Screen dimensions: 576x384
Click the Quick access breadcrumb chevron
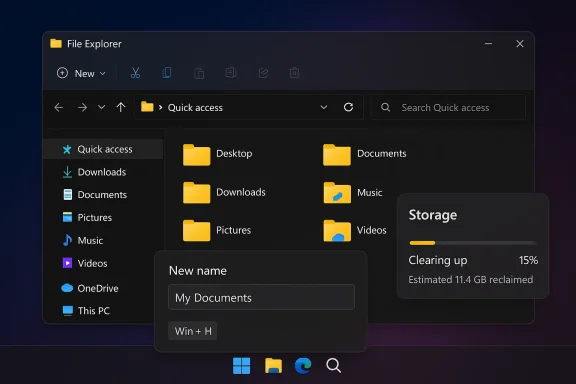pyautogui.click(x=161, y=107)
